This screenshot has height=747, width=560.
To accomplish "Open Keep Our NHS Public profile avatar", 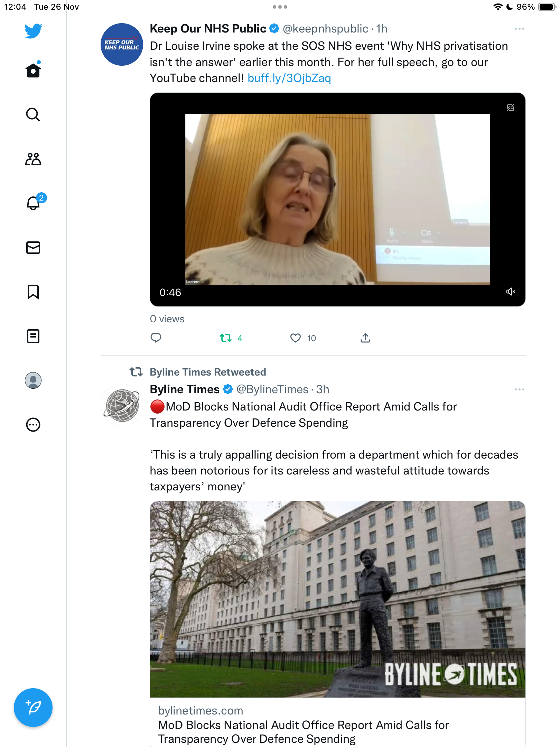I will pos(122,45).
